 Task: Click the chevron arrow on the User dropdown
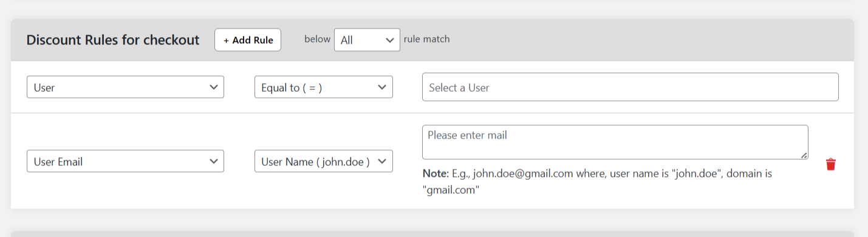213,87
